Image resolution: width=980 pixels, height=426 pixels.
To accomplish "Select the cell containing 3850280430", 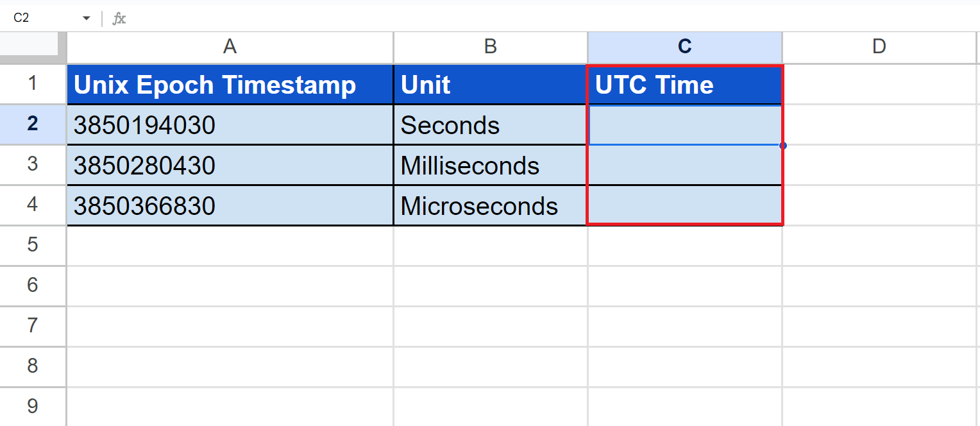I will pyautogui.click(x=230, y=166).
